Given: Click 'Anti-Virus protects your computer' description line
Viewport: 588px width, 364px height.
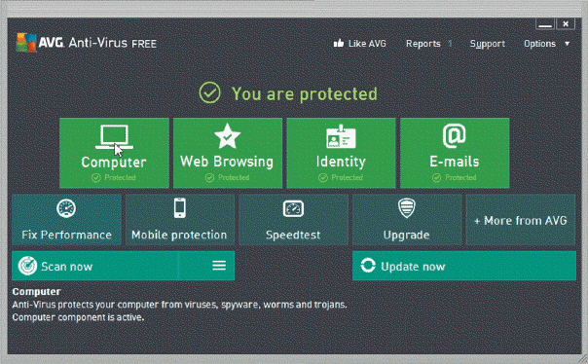Looking at the screenshot, I should pos(180,305).
